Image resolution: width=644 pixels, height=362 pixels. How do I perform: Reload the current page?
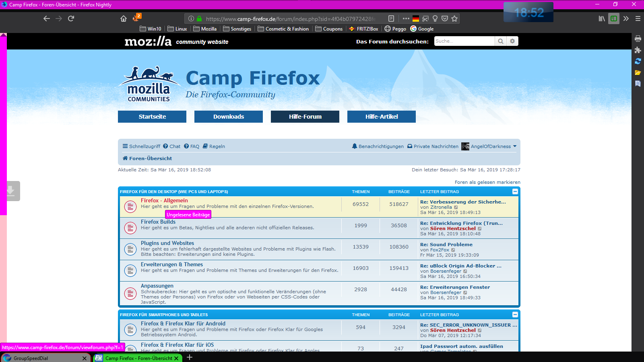pyautogui.click(x=71, y=19)
